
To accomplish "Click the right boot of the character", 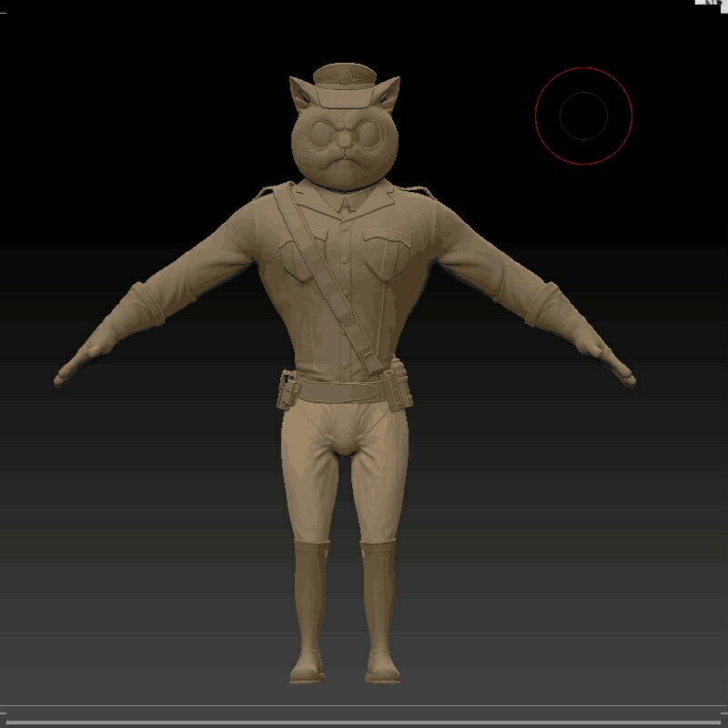I will [x=380, y=612].
